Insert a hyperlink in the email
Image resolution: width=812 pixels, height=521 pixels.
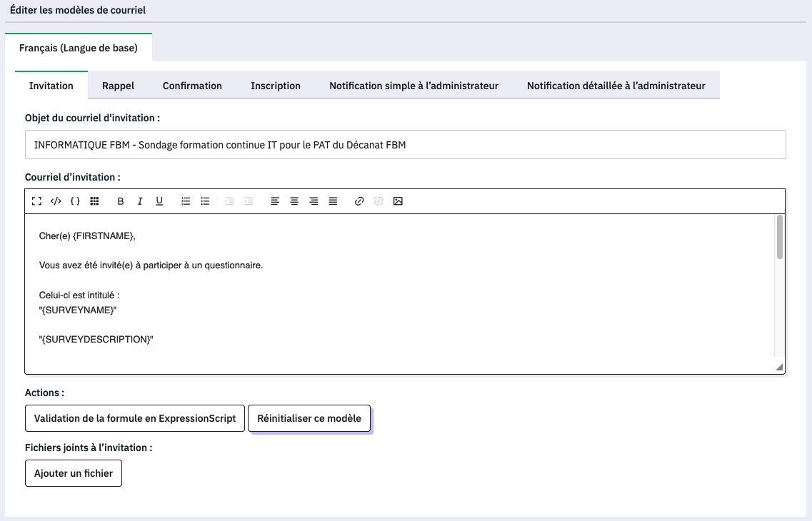[359, 201]
